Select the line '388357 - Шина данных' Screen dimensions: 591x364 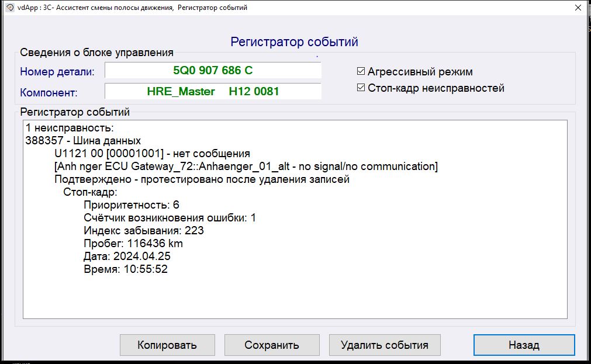click(83, 141)
